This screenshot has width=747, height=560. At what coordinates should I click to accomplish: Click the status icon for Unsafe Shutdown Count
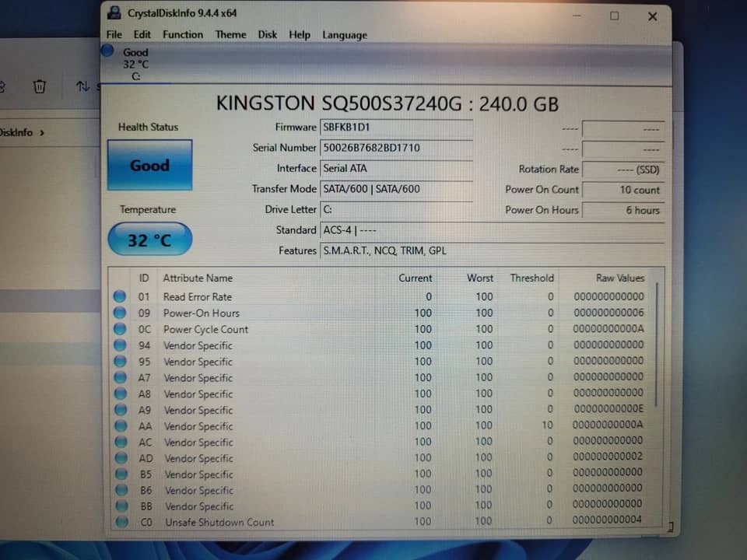coord(122,521)
